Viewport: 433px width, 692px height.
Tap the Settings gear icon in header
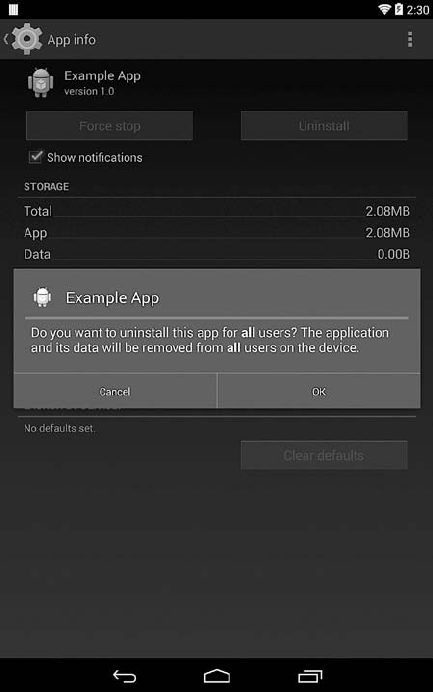[x=26, y=39]
